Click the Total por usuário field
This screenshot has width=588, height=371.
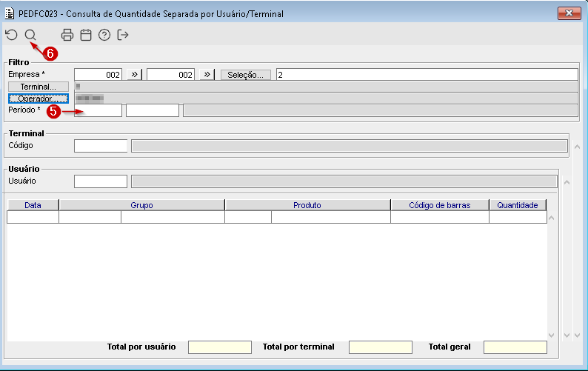tap(220, 347)
